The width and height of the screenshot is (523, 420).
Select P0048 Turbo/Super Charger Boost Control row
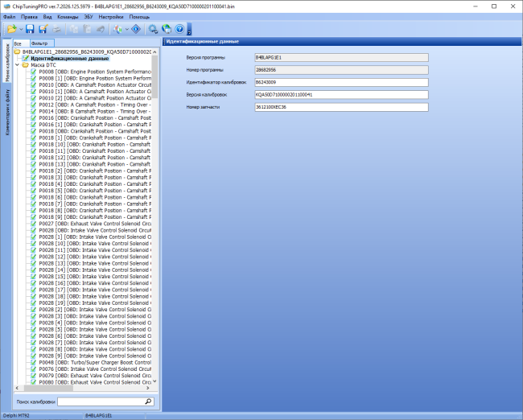[x=95, y=363]
